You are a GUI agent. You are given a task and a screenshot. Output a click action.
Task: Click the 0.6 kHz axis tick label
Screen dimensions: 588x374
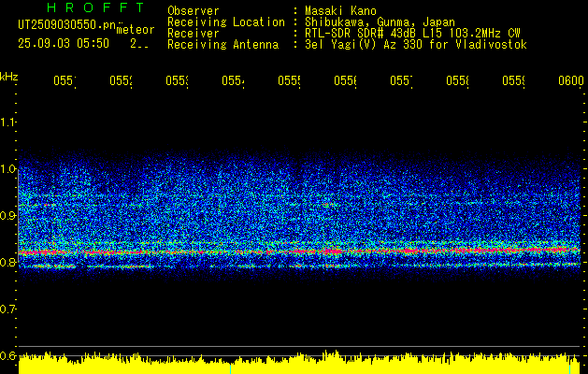click(x=7, y=355)
